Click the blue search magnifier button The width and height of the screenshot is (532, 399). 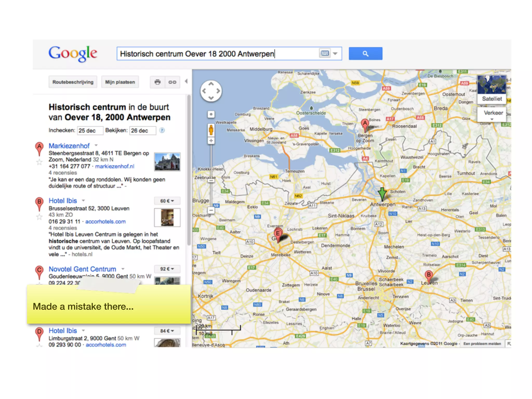pyautogui.click(x=365, y=54)
